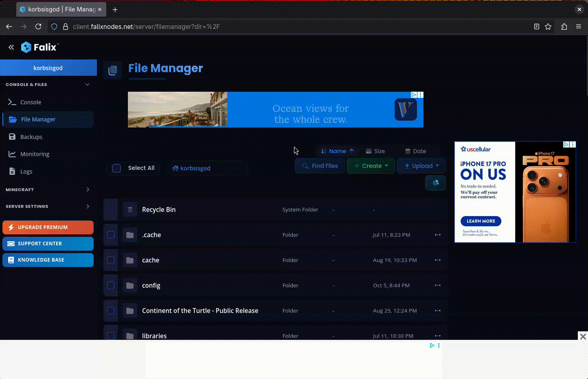The height and width of the screenshot is (379, 588).
Task: Open the Create dropdown
Action: [371, 166]
